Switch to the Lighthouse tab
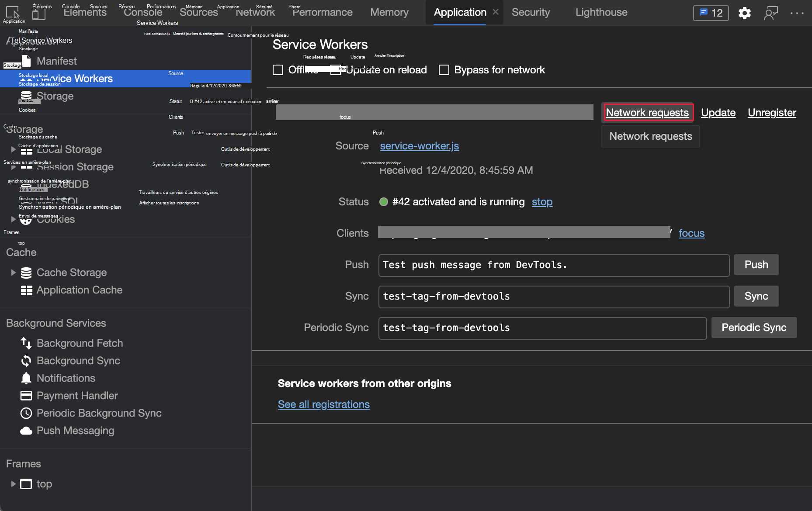812x511 pixels. pos(601,12)
